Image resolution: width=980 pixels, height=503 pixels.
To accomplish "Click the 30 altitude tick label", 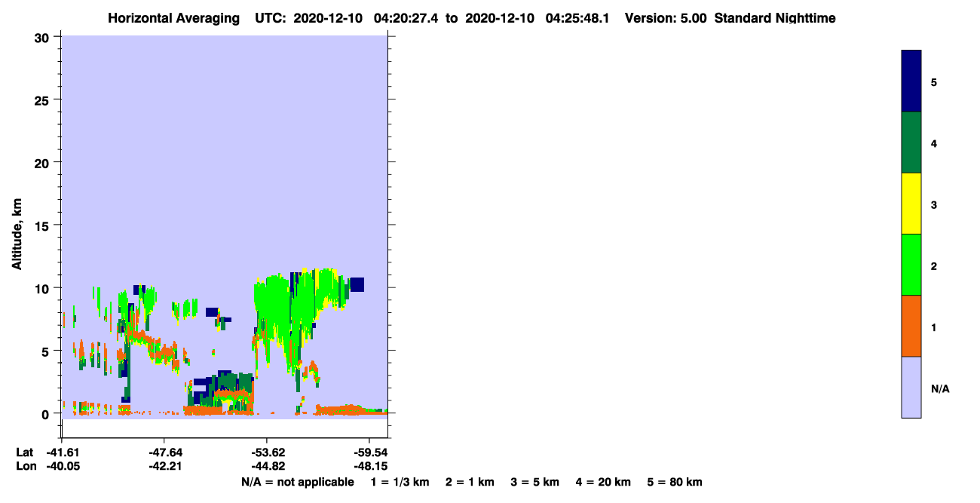I will pyautogui.click(x=44, y=37).
